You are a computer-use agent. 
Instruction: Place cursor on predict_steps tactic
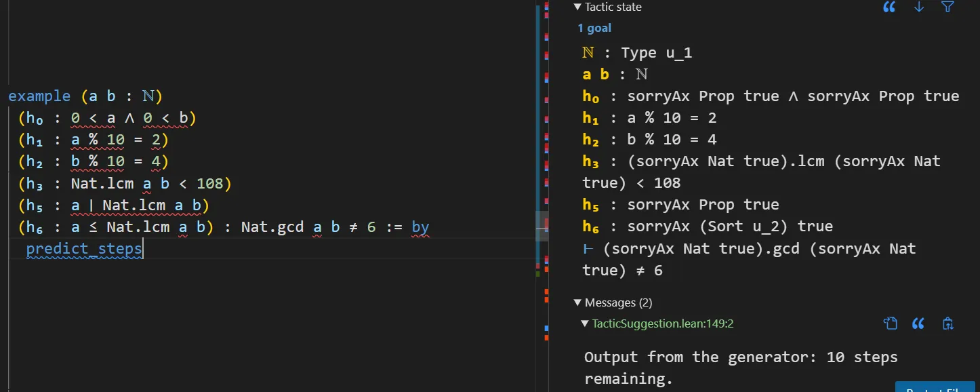[84, 249]
